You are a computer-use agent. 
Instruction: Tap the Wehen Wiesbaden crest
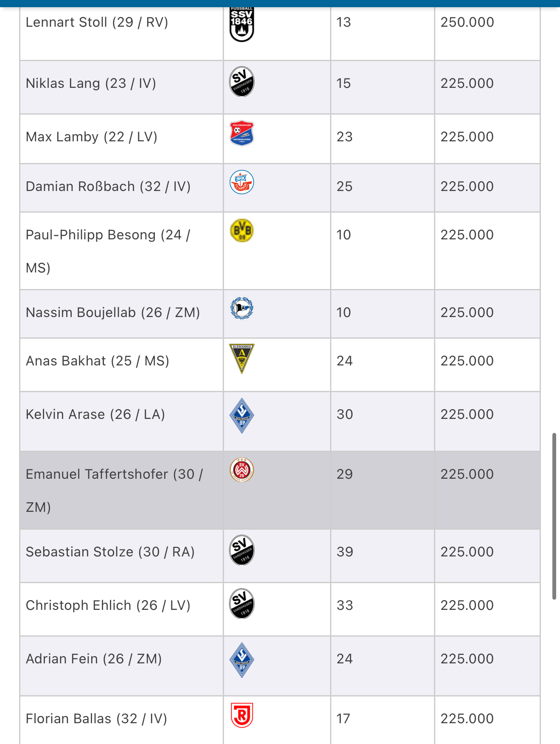click(242, 470)
